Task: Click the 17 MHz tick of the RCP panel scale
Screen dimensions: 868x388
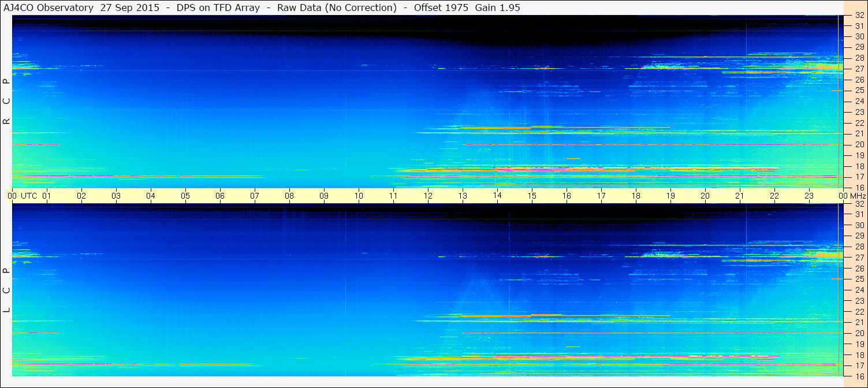Action: (x=859, y=177)
